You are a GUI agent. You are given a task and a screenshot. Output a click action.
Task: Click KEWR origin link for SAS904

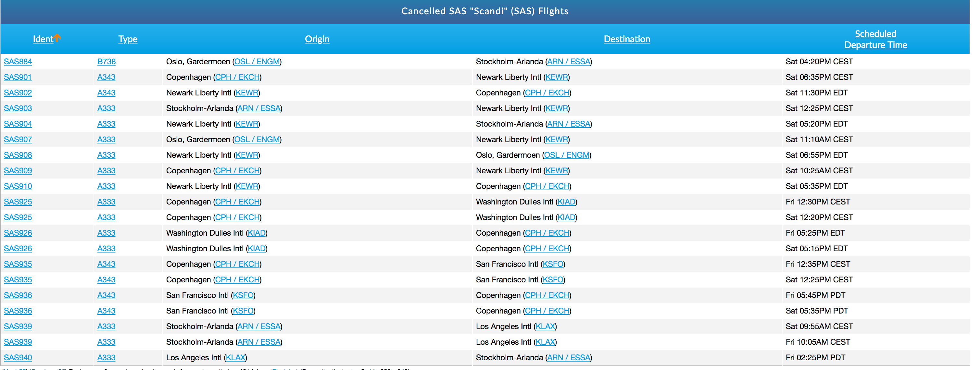(x=246, y=124)
